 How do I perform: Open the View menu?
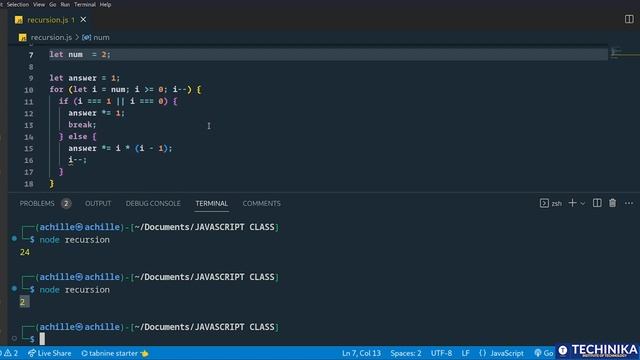pyautogui.click(x=39, y=4)
